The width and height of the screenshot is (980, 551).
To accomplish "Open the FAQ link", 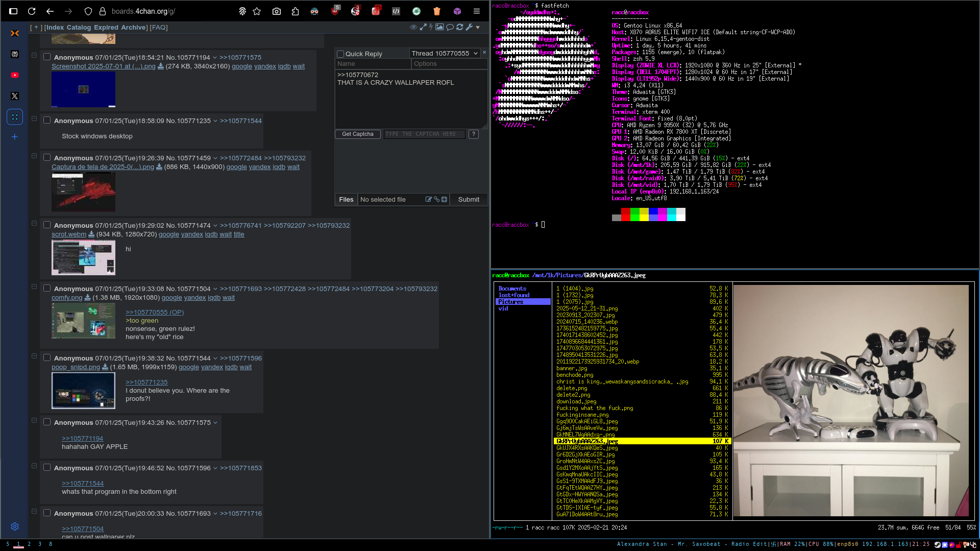I will click(x=159, y=28).
